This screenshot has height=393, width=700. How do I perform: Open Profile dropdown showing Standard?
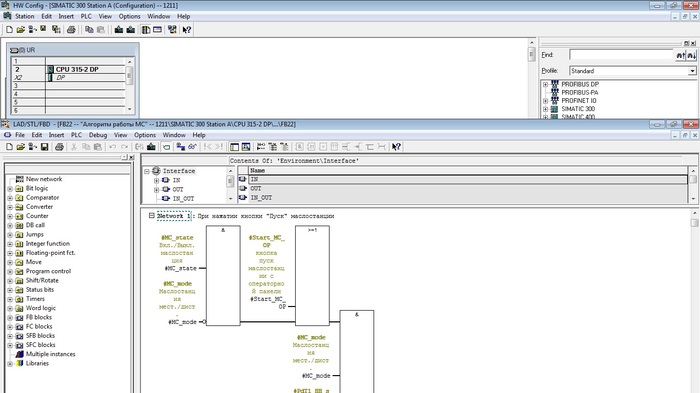(692, 71)
